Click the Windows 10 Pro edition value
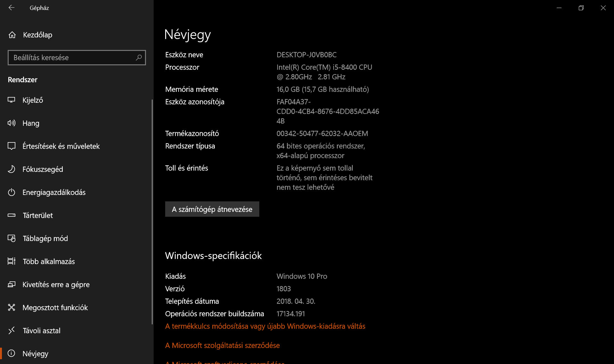The height and width of the screenshot is (364, 614). tap(302, 276)
